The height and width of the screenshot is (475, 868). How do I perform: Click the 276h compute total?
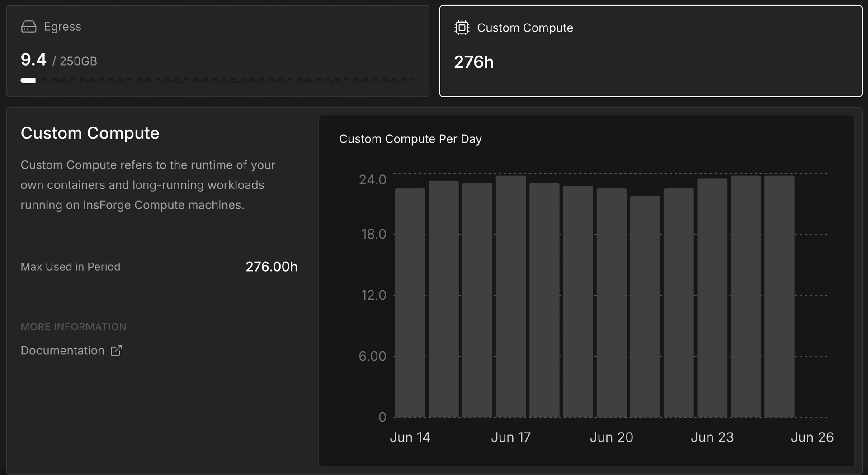[474, 62]
